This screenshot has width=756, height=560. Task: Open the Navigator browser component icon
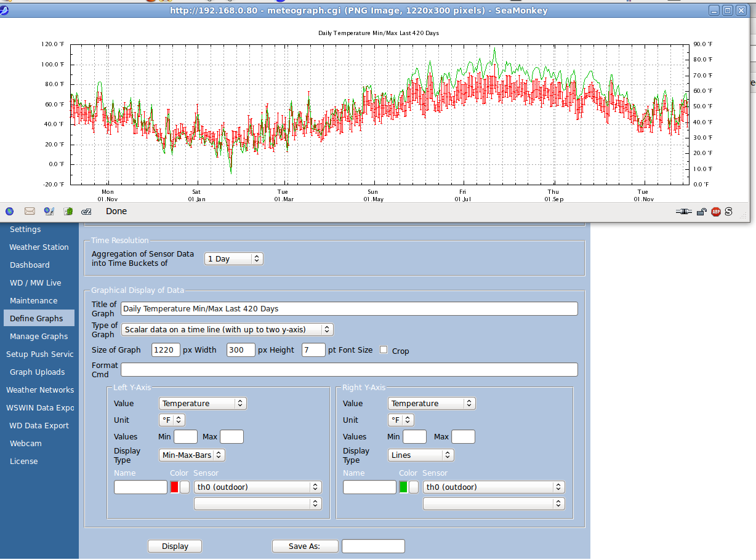[10, 212]
